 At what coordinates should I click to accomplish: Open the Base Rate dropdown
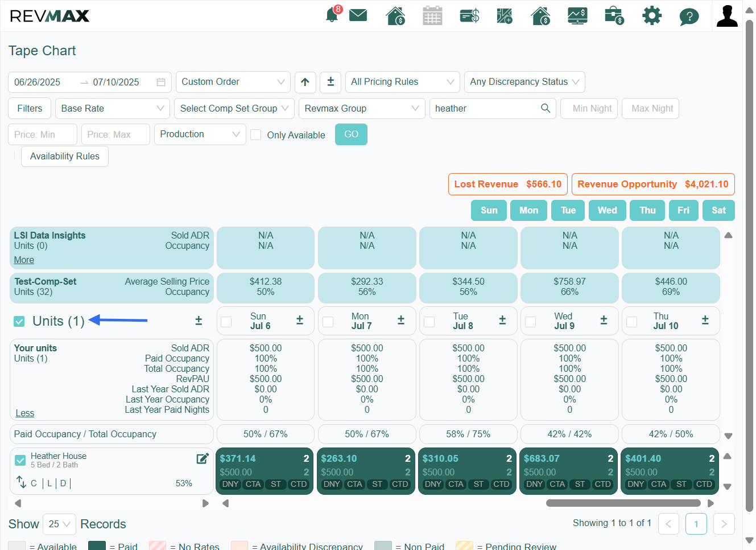(113, 108)
